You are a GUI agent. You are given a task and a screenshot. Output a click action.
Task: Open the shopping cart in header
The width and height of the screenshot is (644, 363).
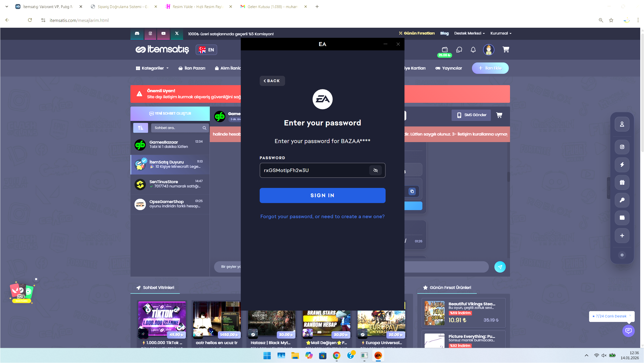click(x=506, y=49)
